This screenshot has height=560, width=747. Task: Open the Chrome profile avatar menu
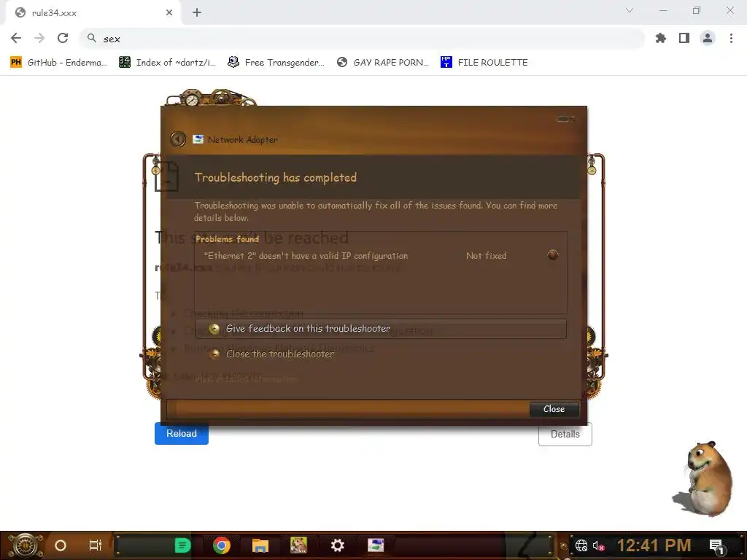pyautogui.click(x=708, y=38)
